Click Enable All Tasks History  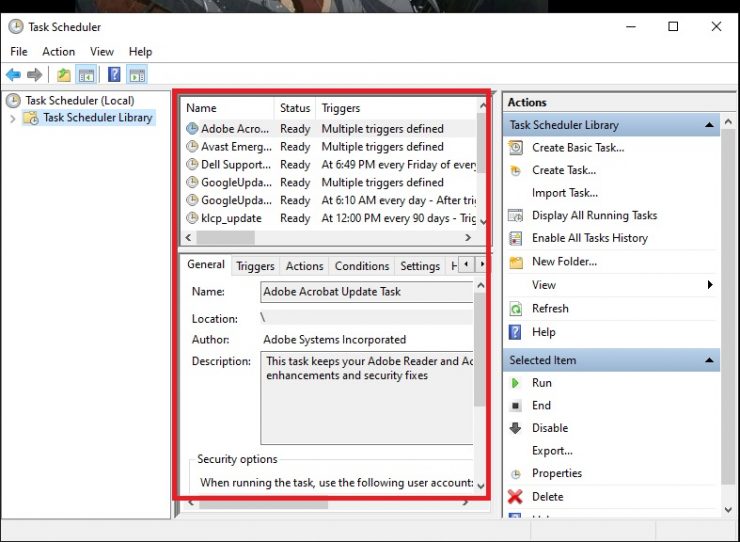pos(590,238)
